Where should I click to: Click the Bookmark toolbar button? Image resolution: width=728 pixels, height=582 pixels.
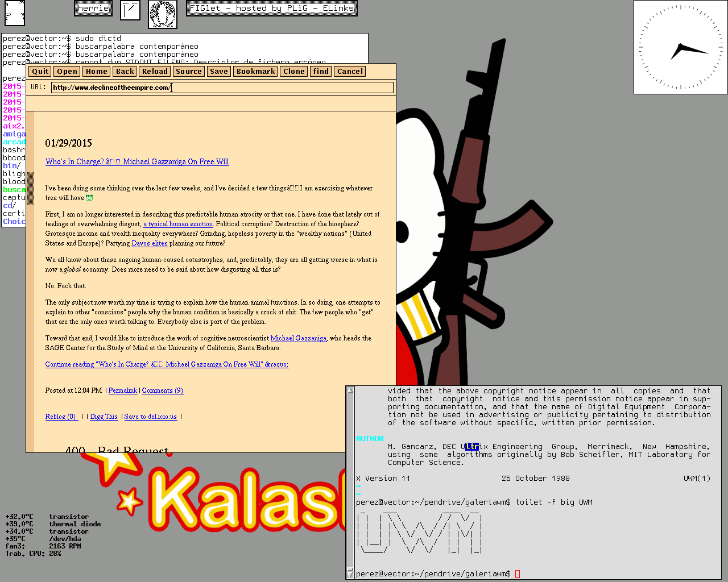coord(255,72)
